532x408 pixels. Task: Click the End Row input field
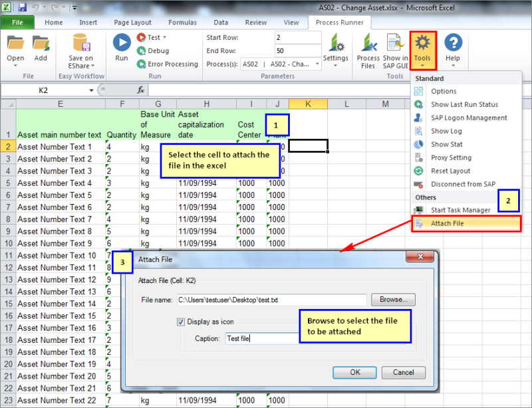[297, 51]
